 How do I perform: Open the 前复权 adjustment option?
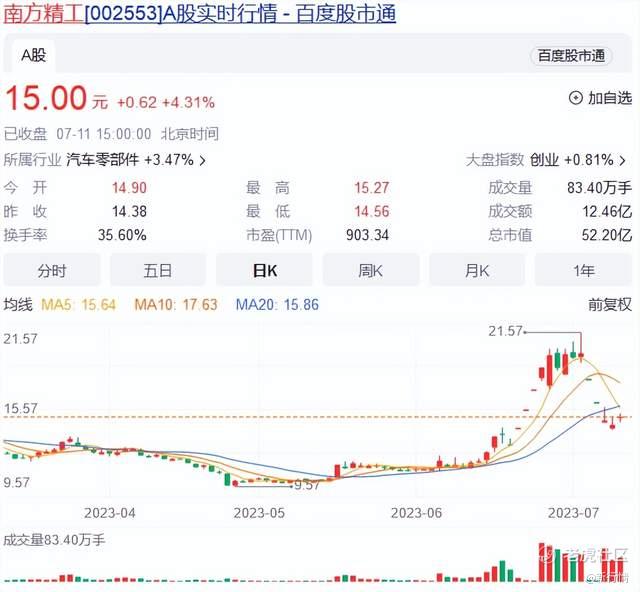[610, 305]
